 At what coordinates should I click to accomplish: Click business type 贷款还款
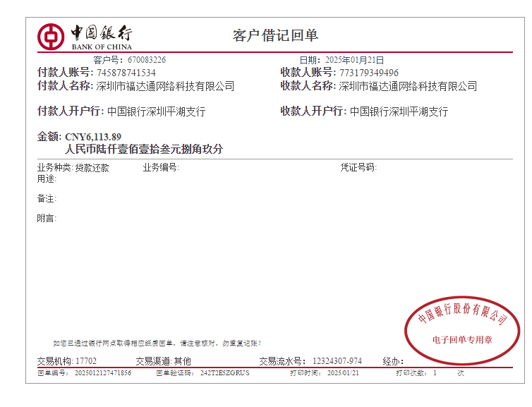point(92,168)
